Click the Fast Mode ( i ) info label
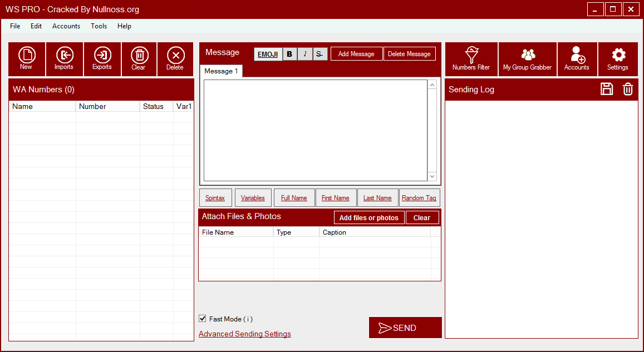The image size is (644, 352). coord(231,319)
